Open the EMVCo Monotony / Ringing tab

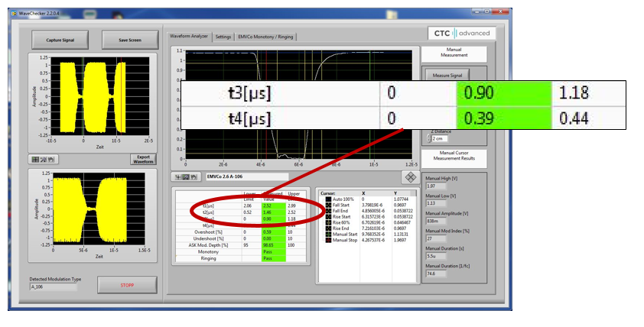pyautogui.click(x=265, y=37)
